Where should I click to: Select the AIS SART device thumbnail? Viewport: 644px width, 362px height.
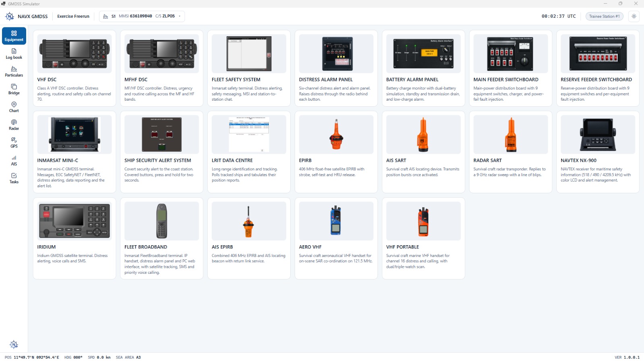tap(423, 134)
